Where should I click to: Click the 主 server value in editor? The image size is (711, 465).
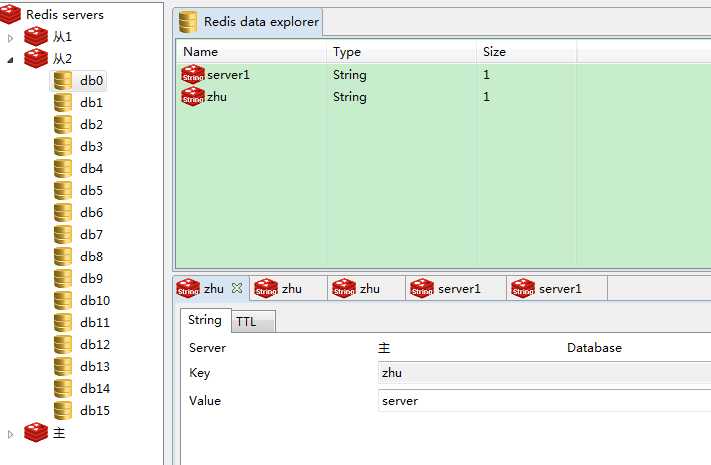[384, 348]
